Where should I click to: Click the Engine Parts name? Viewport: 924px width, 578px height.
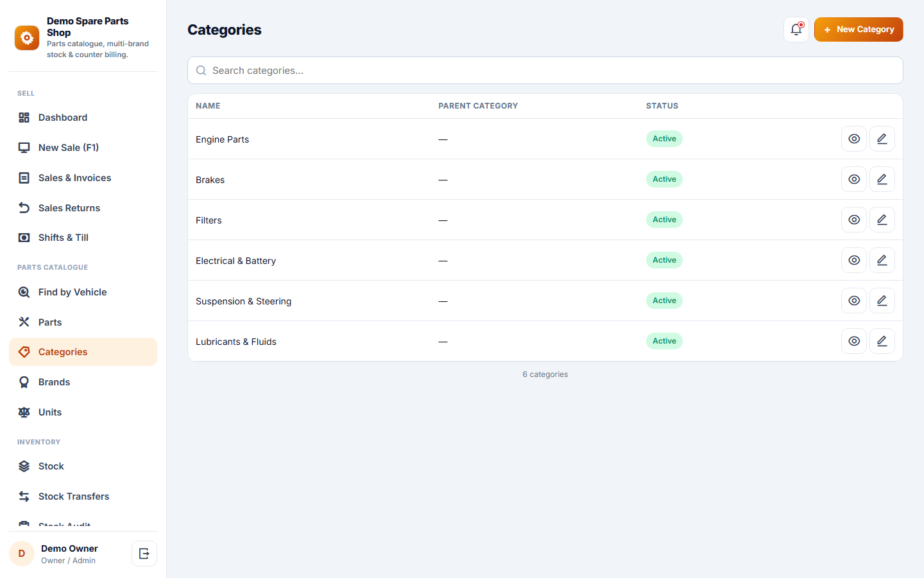tap(222, 139)
